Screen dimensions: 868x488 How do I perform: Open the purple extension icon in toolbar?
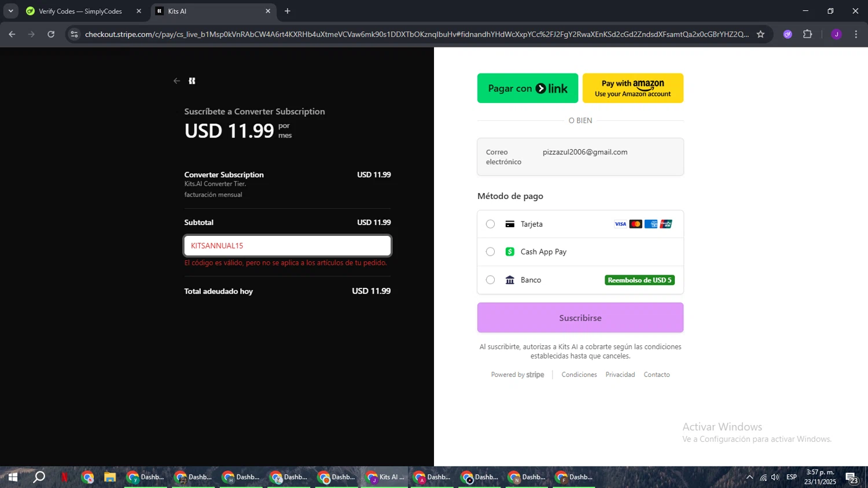pyautogui.click(x=788, y=34)
